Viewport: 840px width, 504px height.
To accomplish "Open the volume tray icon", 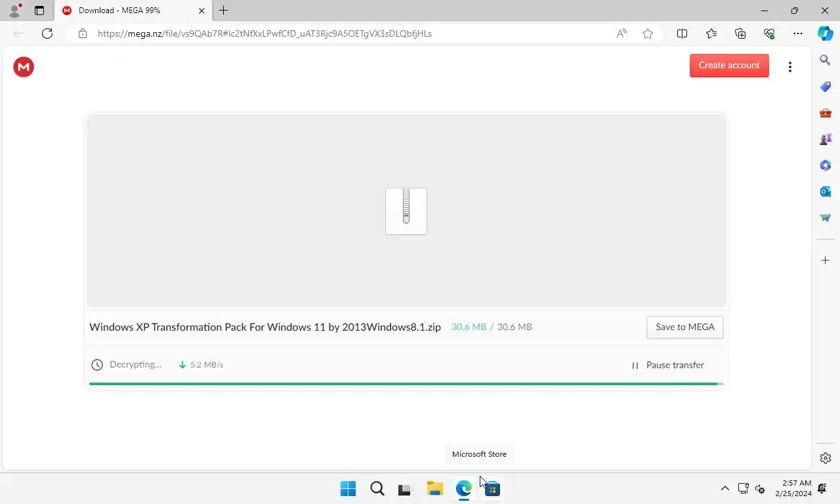I will 760,488.
